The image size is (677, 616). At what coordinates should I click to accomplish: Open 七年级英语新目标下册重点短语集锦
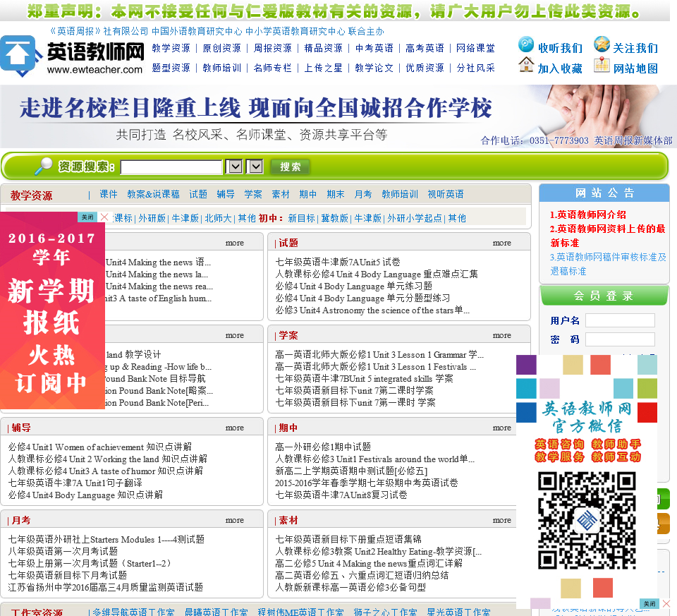[348, 539]
